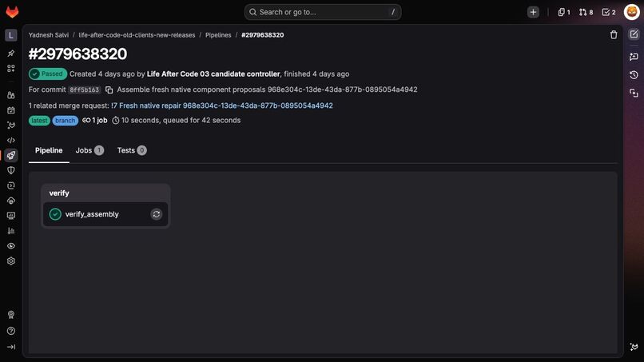Image resolution: width=644 pixels, height=362 pixels.
Task: Open the What's new sidebar icon
Action: 11,315
